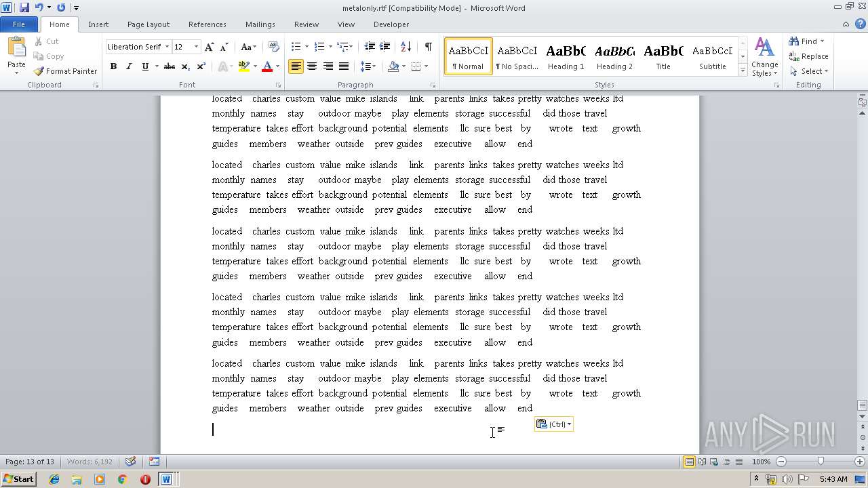
Task: Sort the selected paragraphs
Action: tap(406, 47)
